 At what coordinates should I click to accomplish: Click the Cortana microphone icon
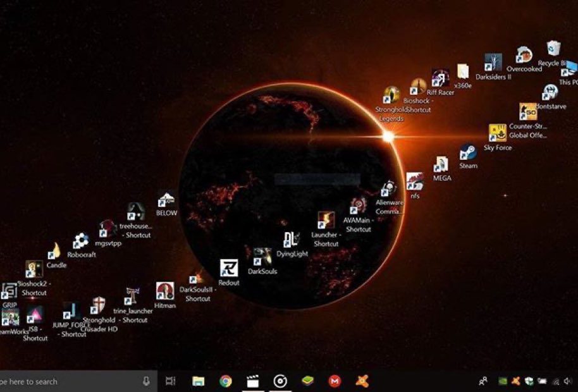146,381
